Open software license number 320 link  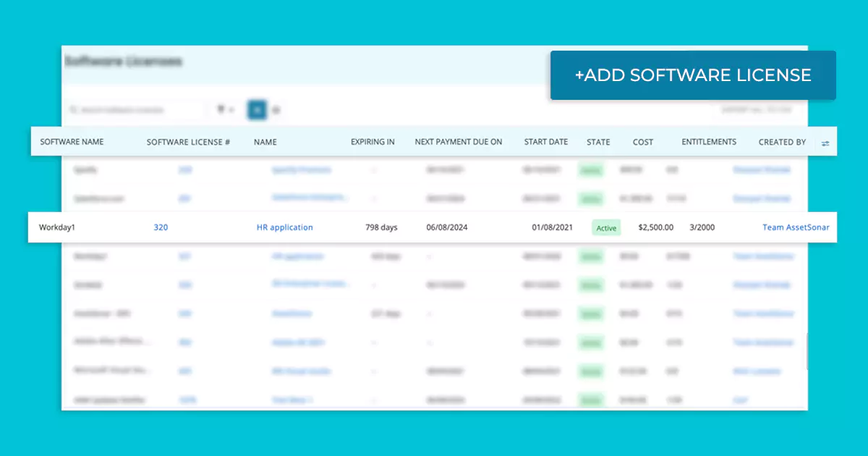tap(161, 227)
